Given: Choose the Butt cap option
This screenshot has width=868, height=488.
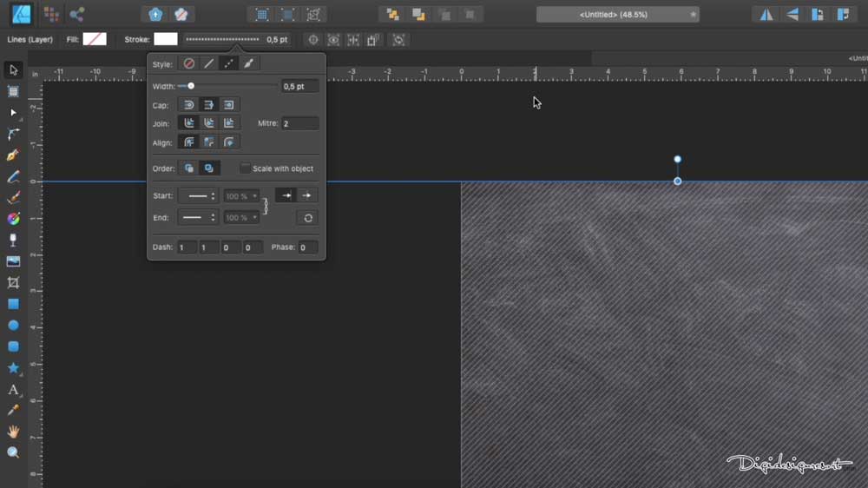Looking at the screenshot, I should (208, 105).
